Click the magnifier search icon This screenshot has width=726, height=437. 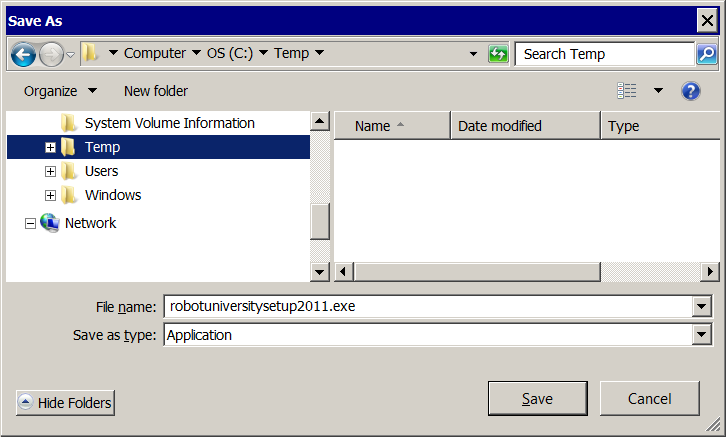[706, 54]
